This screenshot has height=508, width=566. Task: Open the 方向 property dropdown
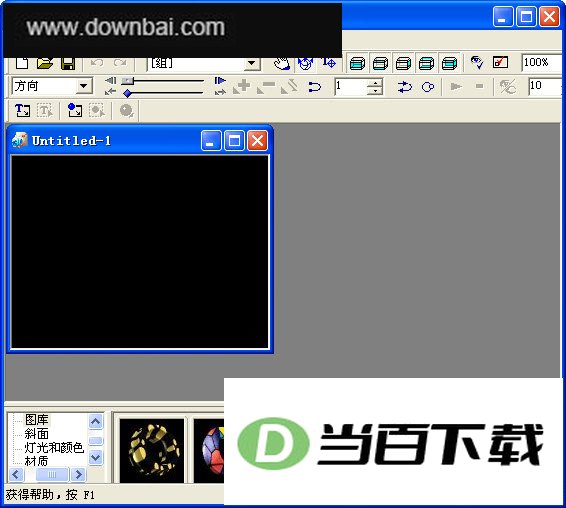[83, 86]
